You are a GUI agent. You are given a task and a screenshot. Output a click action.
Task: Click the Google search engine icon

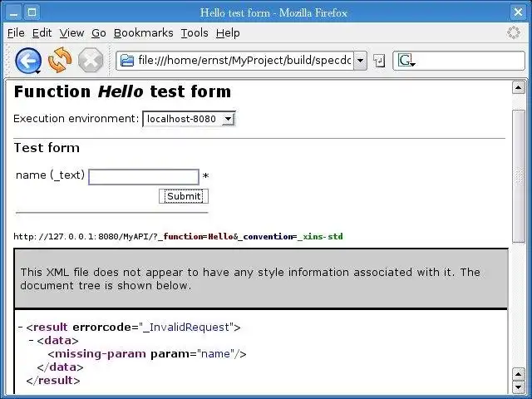pos(405,61)
